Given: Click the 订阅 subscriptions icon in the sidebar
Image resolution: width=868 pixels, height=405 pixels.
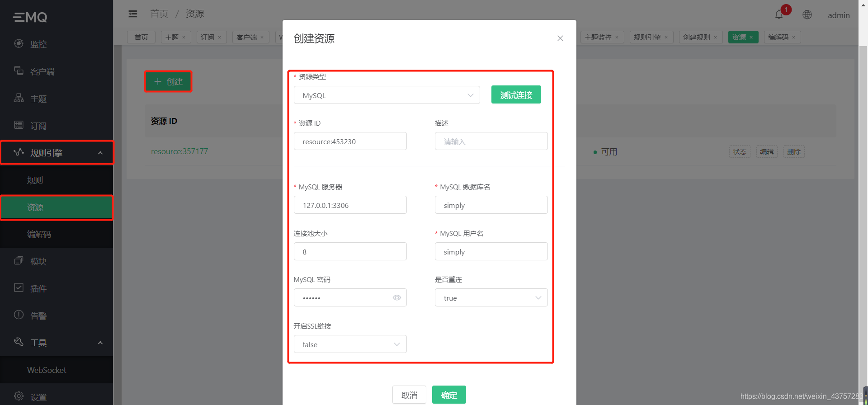Looking at the screenshot, I should tap(19, 125).
